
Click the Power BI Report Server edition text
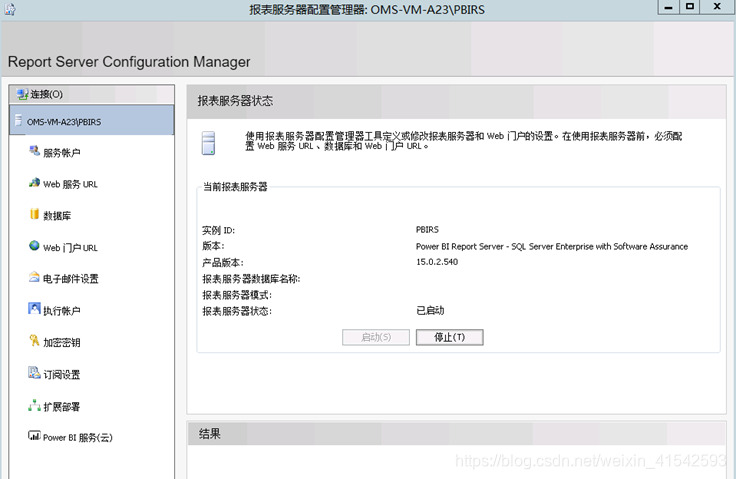[x=552, y=247]
